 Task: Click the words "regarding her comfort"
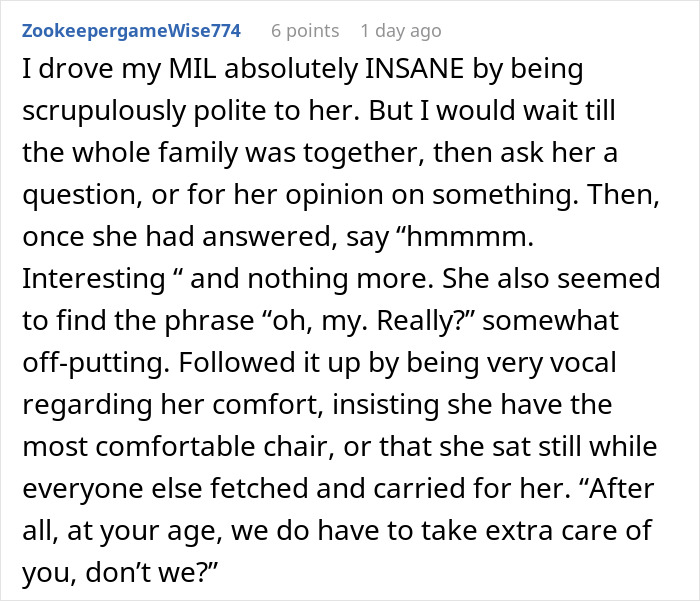(164, 405)
